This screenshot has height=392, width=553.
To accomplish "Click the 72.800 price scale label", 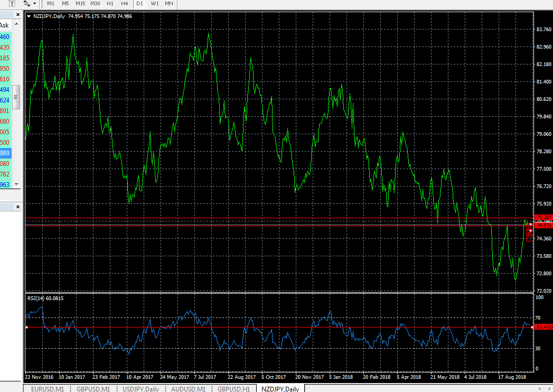I will (x=544, y=274).
